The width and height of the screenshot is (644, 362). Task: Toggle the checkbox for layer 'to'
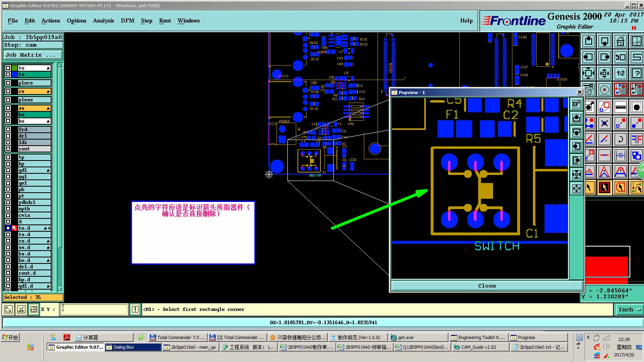[x=8, y=68]
